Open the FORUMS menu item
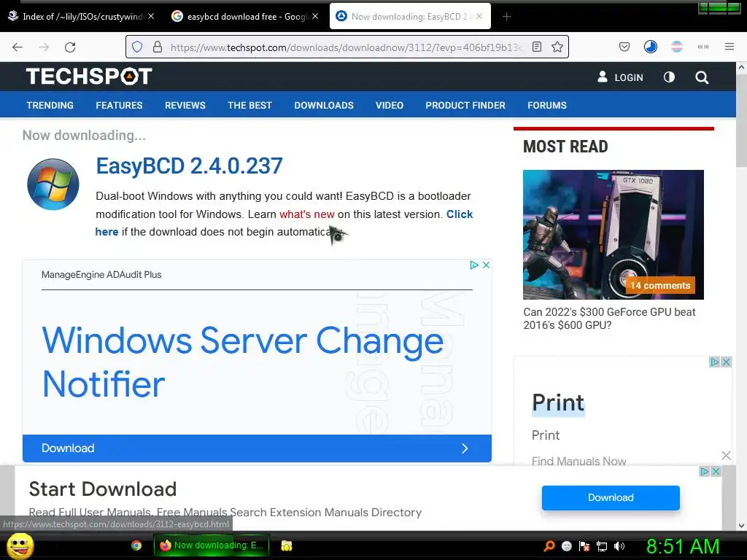Viewport: 747px width, 560px height. pyautogui.click(x=547, y=105)
